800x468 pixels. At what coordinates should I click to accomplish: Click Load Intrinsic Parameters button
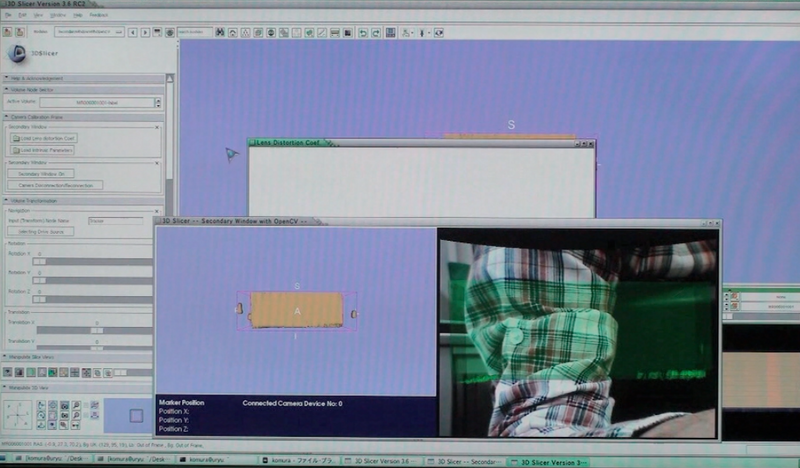(x=43, y=150)
